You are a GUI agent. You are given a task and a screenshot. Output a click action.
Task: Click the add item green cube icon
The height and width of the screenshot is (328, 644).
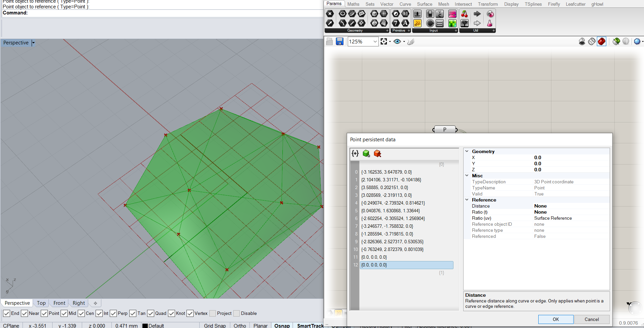pos(366,154)
